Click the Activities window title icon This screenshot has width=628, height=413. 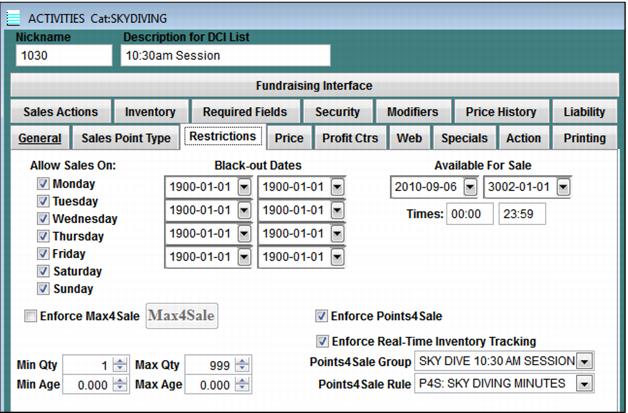[13, 18]
